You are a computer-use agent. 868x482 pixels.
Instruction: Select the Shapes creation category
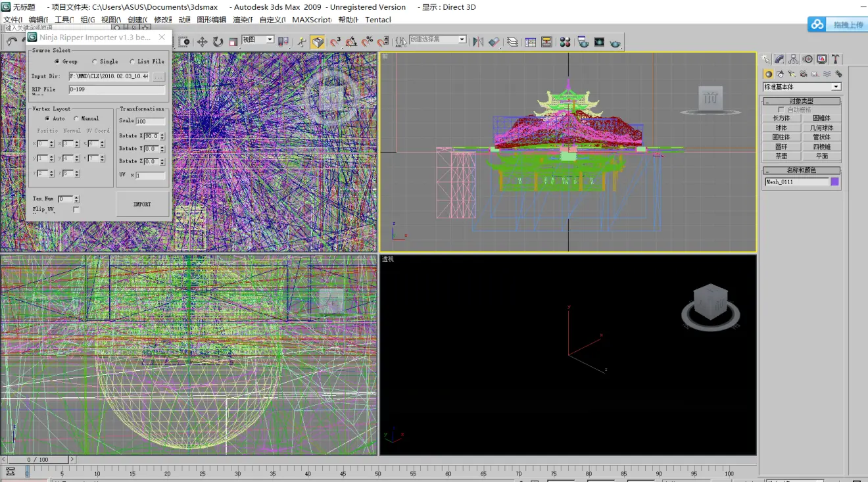pyautogui.click(x=780, y=74)
